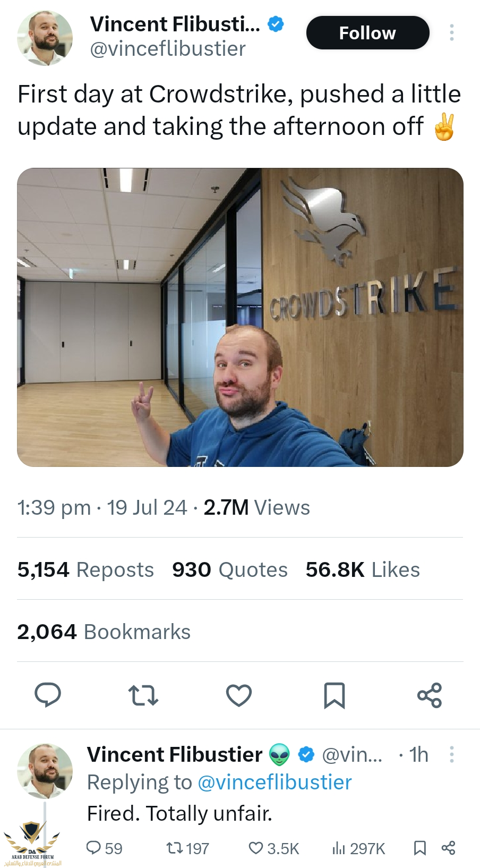Bookmark the reply tweet

point(419,848)
